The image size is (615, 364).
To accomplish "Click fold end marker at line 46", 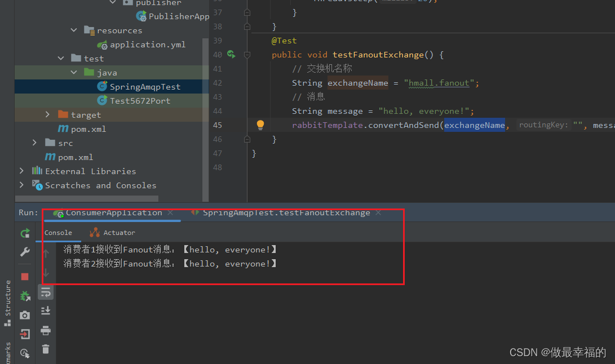I will (247, 139).
